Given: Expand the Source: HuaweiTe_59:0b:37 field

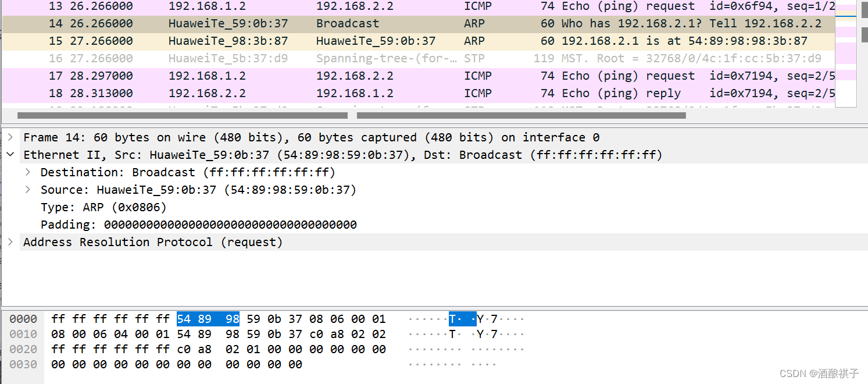Looking at the screenshot, I should tap(27, 190).
